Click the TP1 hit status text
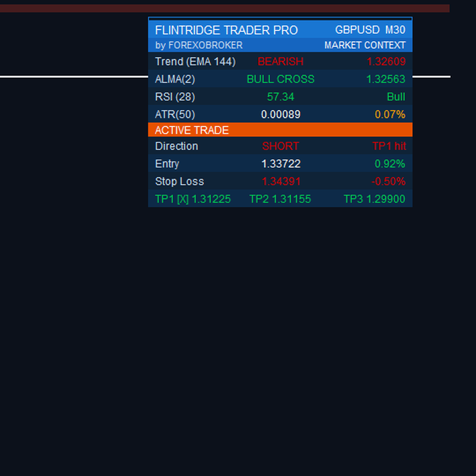This screenshot has height=476, width=476. (389, 146)
